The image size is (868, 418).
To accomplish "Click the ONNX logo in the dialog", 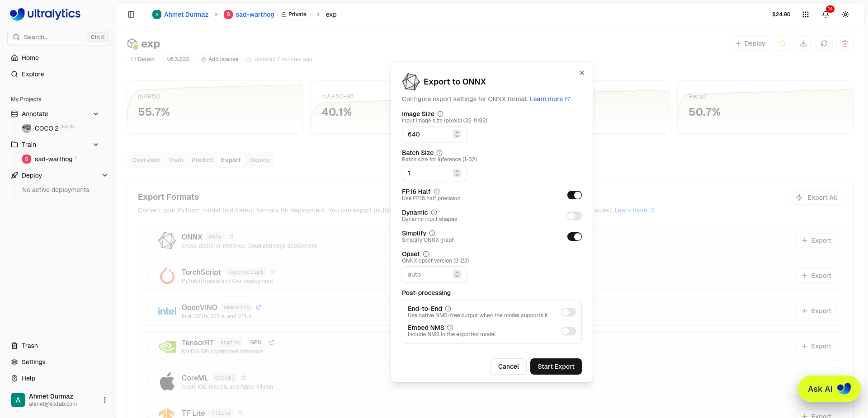I will [x=411, y=82].
